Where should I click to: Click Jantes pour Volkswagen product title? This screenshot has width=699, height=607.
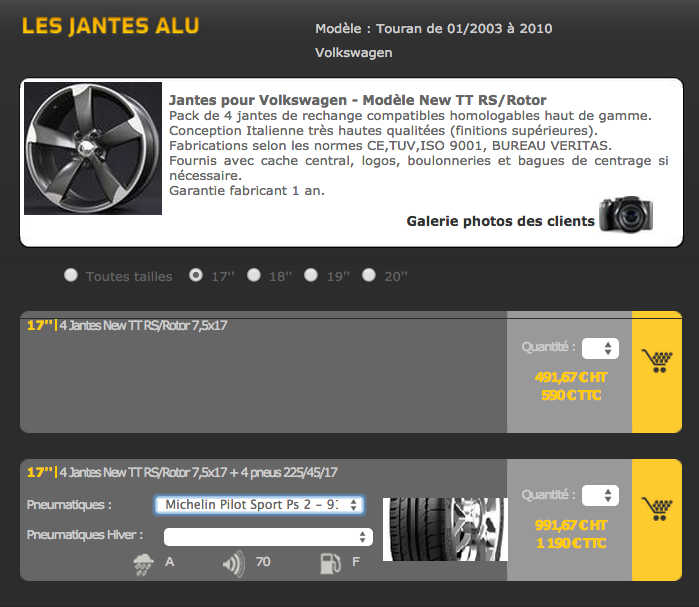coord(358,100)
